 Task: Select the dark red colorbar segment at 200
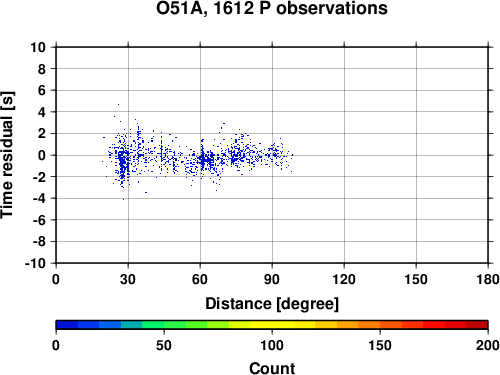[x=477, y=325]
